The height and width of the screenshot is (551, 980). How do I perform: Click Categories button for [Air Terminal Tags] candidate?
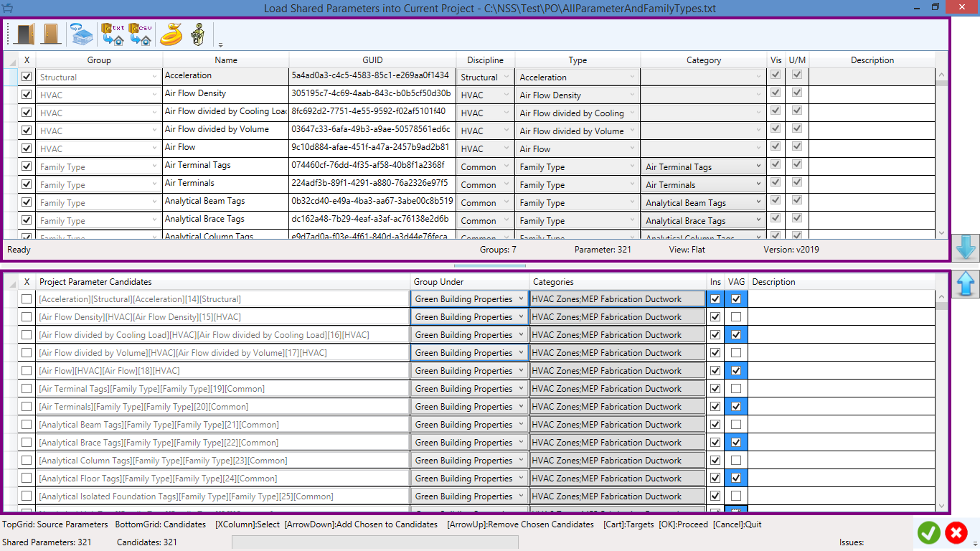tap(618, 388)
